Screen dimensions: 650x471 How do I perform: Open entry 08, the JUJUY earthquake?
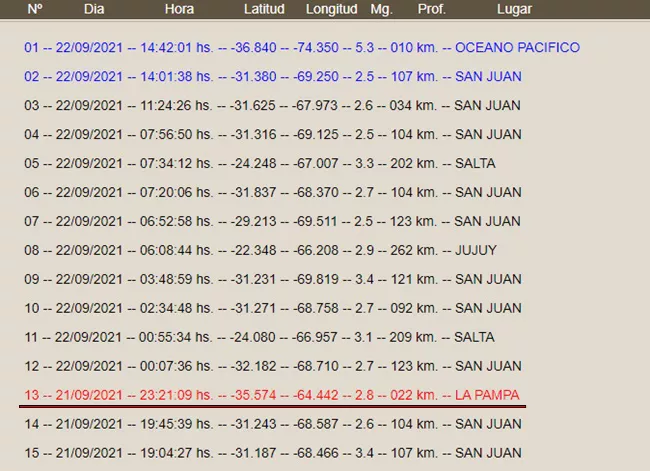coord(260,250)
